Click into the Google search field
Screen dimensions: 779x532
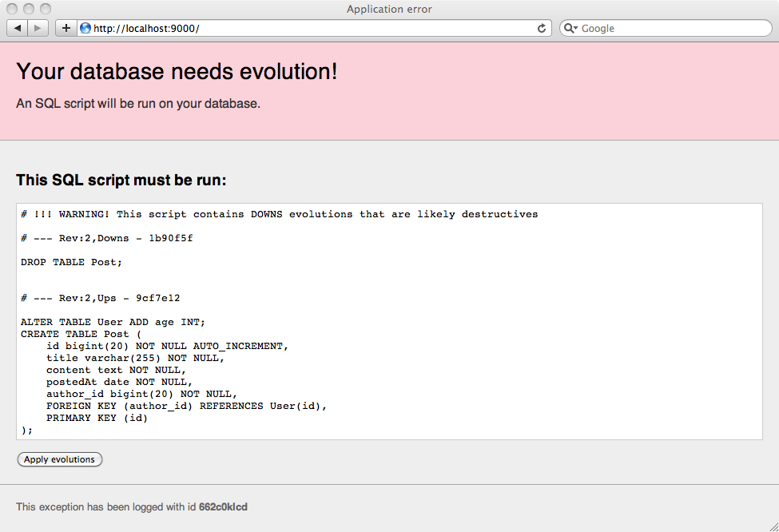pos(671,28)
